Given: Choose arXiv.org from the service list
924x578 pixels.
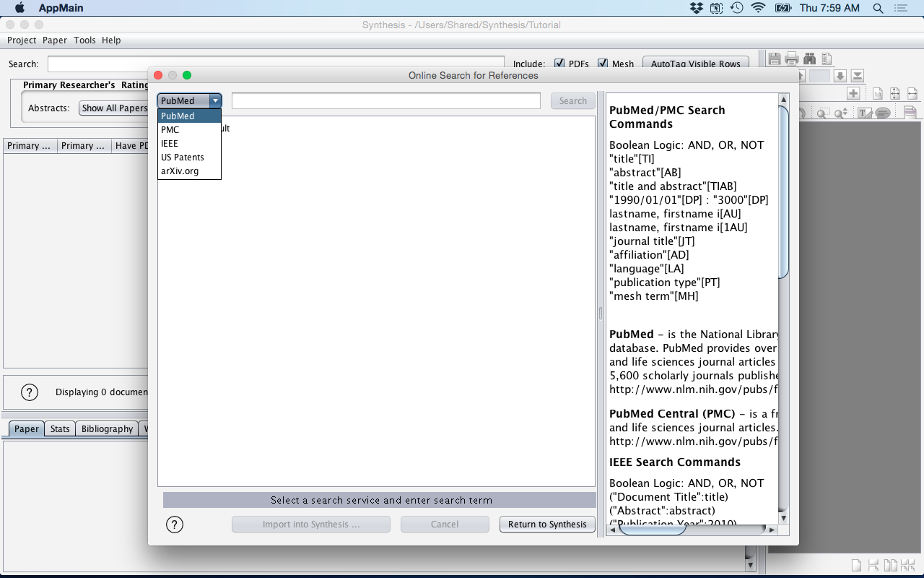Looking at the screenshot, I should pyautogui.click(x=189, y=171).
